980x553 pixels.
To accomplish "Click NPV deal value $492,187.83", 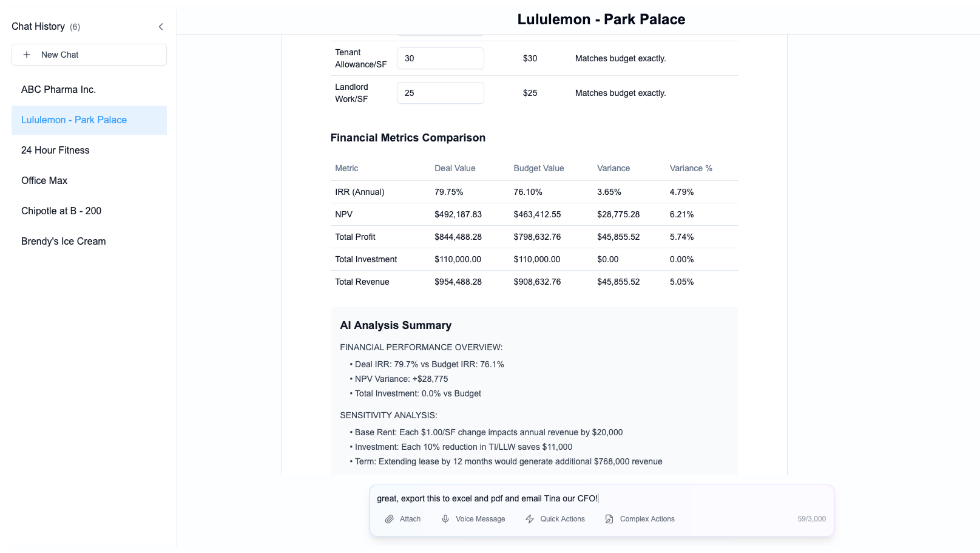I will coord(458,214).
